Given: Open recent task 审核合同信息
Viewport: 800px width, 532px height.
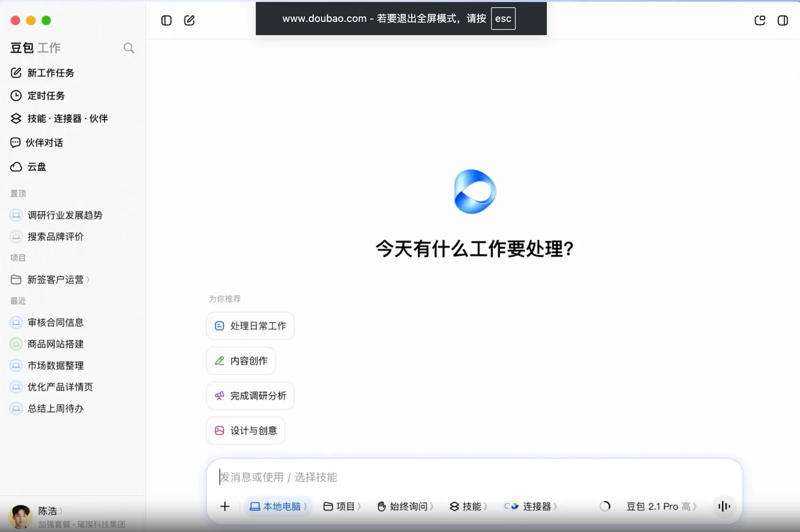Looking at the screenshot, I should (x=47, y=323).
